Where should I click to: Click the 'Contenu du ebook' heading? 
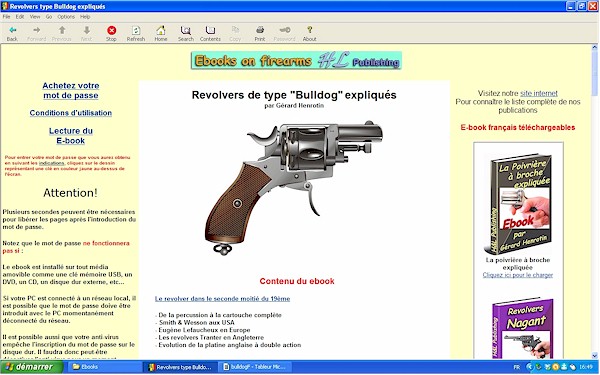pyautogui.click(x=297, y=281)
